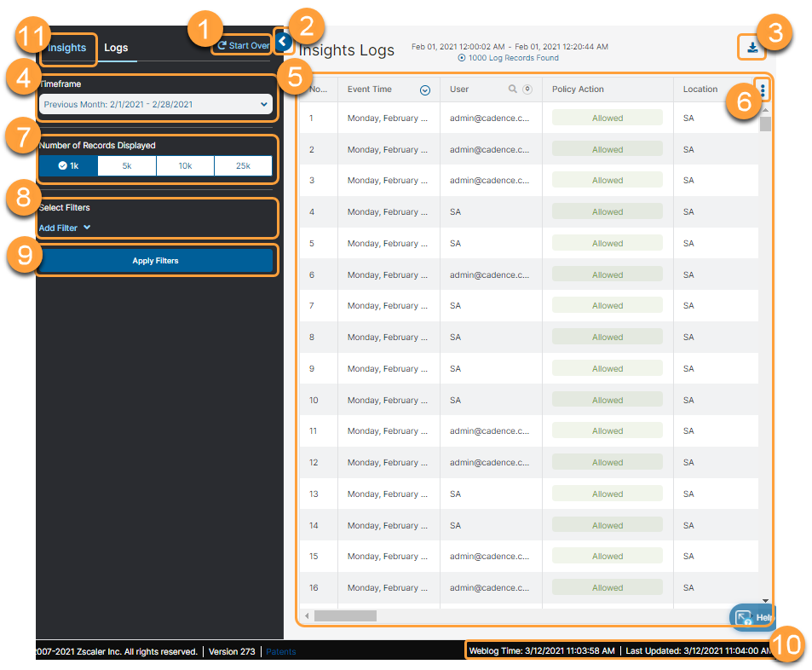Switch to the Logs tab
The image size is (812, 670).
coord(117,48)
